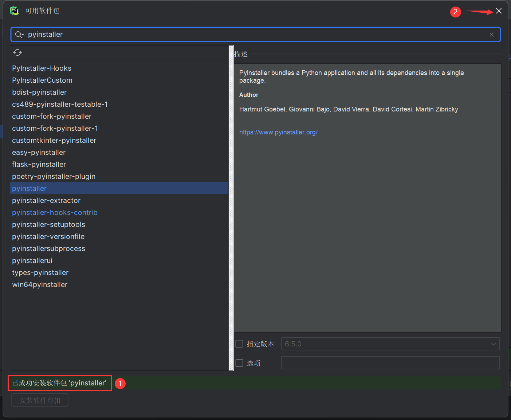Image resolution: width=511 pixels, height=420 pixels.
Task: Click the Author heading in description
Action: tap(249, 95)
